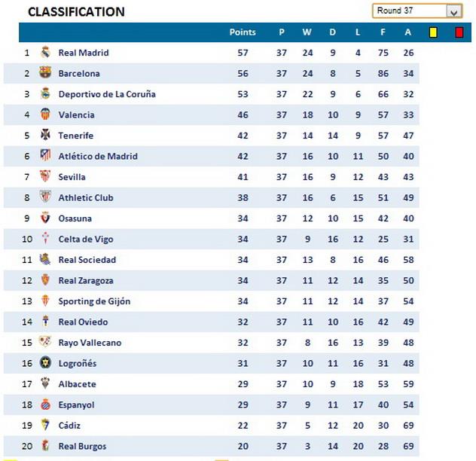The image size is (476, 461).
Task: Select the Sevilla team name
Action: [72, 177]
